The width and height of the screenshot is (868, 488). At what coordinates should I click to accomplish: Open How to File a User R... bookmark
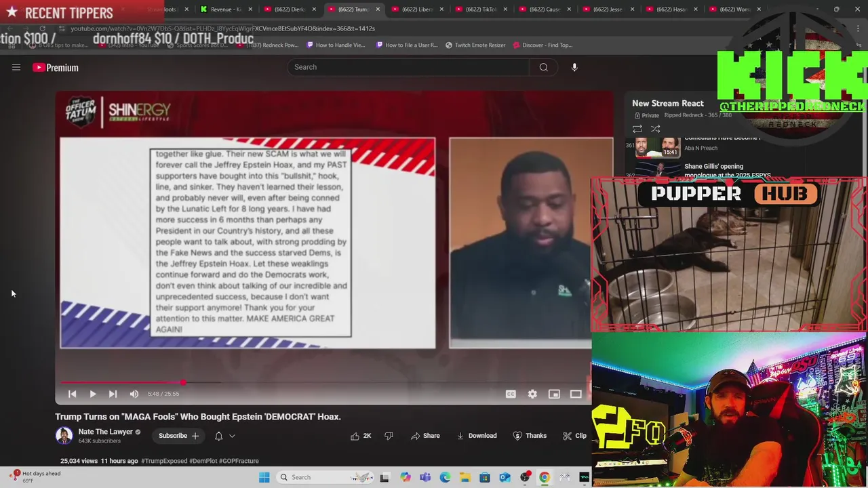coord(406,45)
